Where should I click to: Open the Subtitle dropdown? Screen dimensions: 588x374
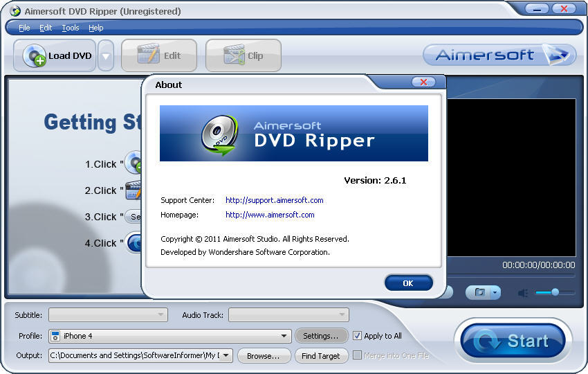tap(108, 314)
